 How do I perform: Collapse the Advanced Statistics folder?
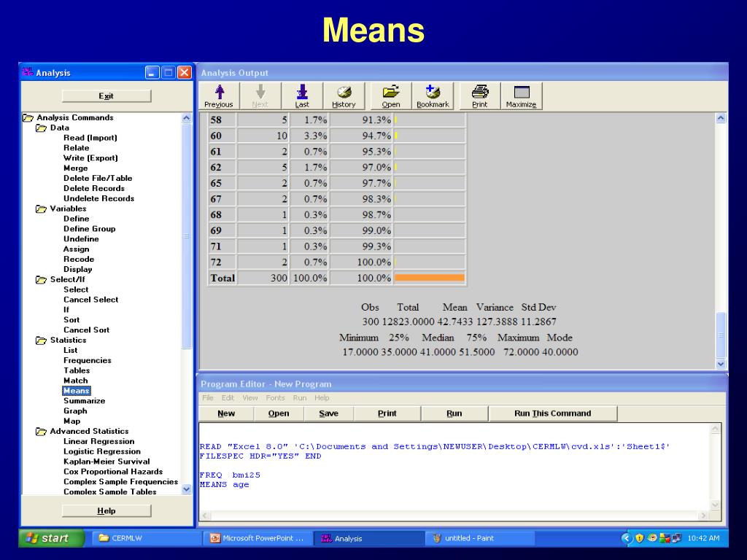[x=42, y=432]
